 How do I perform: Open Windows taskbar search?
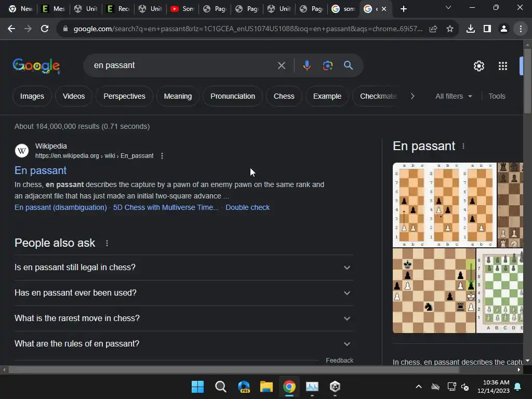click(x=220, y=387)
